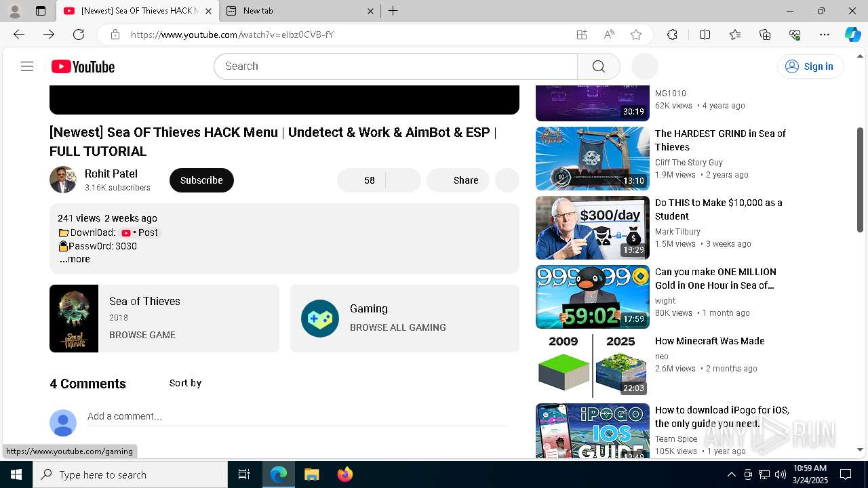868x488 pixels.
Task: Click Sign in button
Action: [810, 66]
